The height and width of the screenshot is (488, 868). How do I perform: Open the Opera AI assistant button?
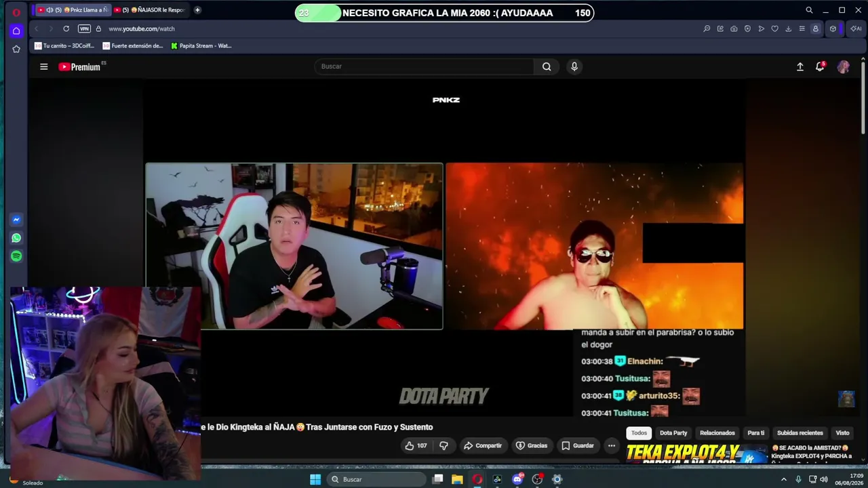coord(856,28)
